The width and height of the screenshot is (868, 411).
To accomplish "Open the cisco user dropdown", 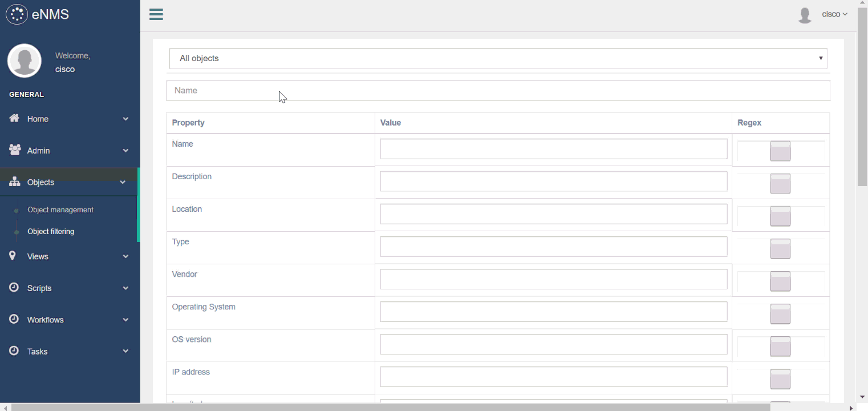I will pyautogui.click(x=834, y=14).
